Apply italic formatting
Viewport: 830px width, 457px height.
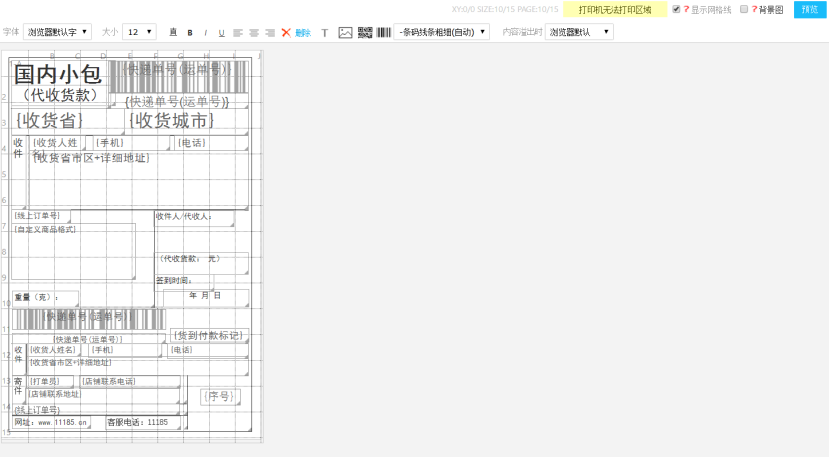[205, 33]
